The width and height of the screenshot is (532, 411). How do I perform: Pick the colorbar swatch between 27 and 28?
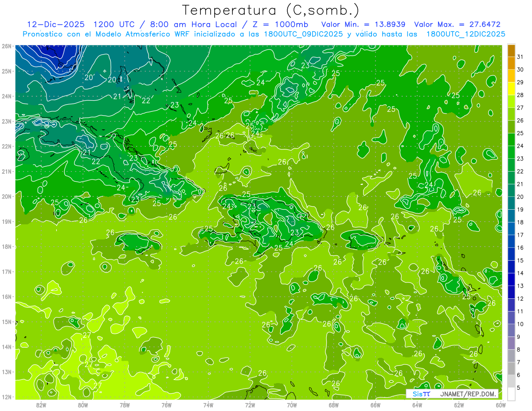[x=511, y=102]
